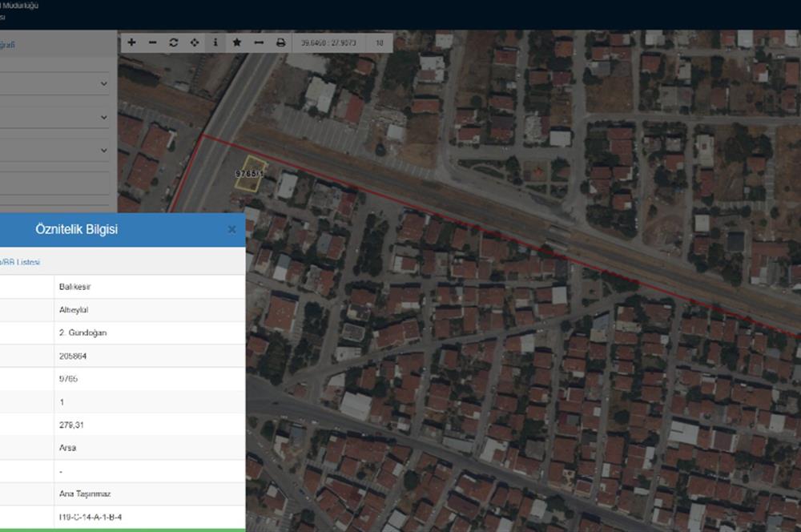
Task: Open favorites with the star icon
Action: pos(237,42)
